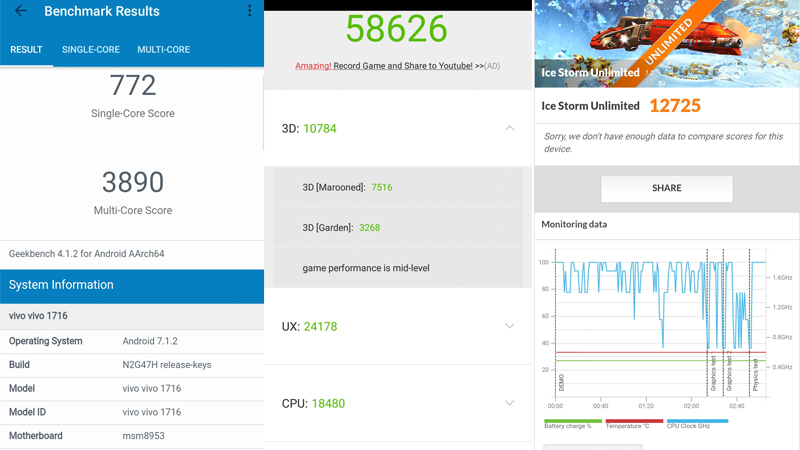
Task: Select the Ice Storm Unlimited 12725 score
Action: pyautogui.click(x=675, y=106)
